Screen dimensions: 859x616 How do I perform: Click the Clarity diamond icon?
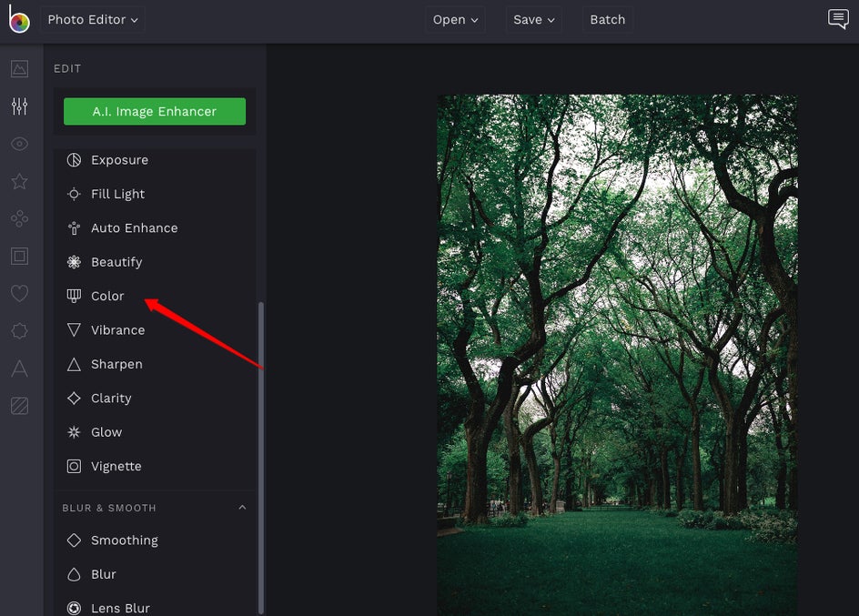click(x=74, y=398)
